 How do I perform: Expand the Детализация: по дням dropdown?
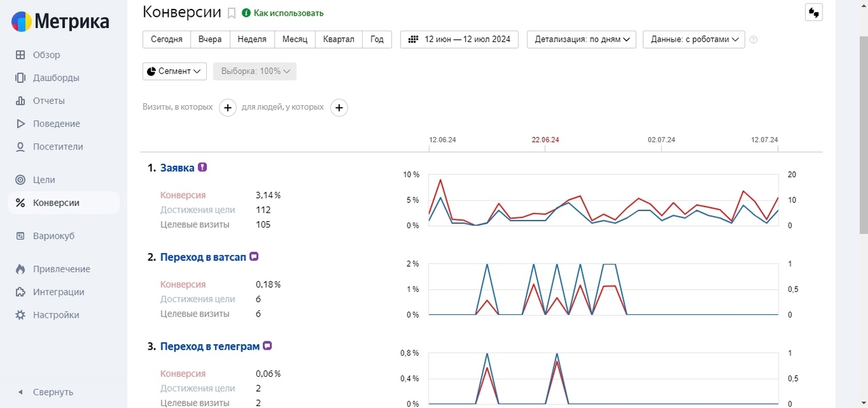click(x=581, y=39)
